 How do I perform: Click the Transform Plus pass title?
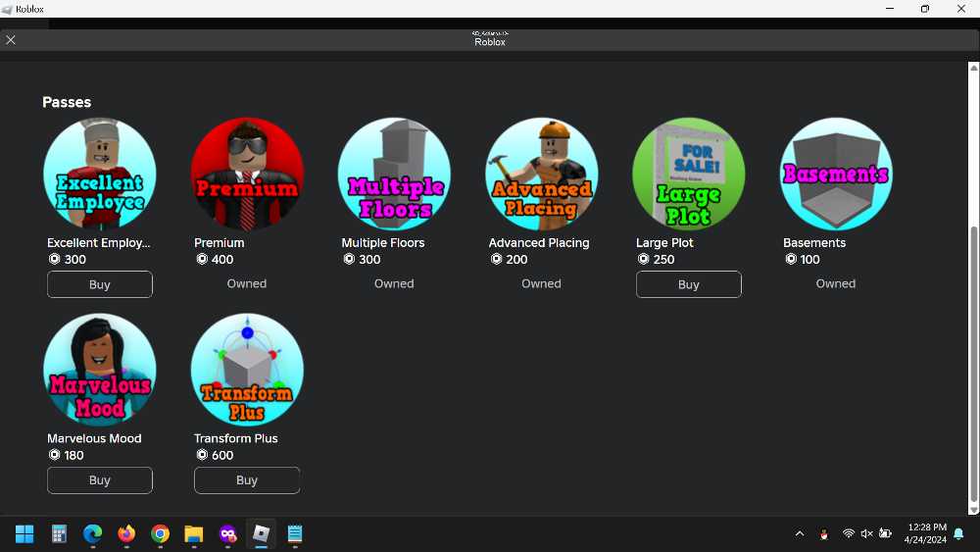235,438
